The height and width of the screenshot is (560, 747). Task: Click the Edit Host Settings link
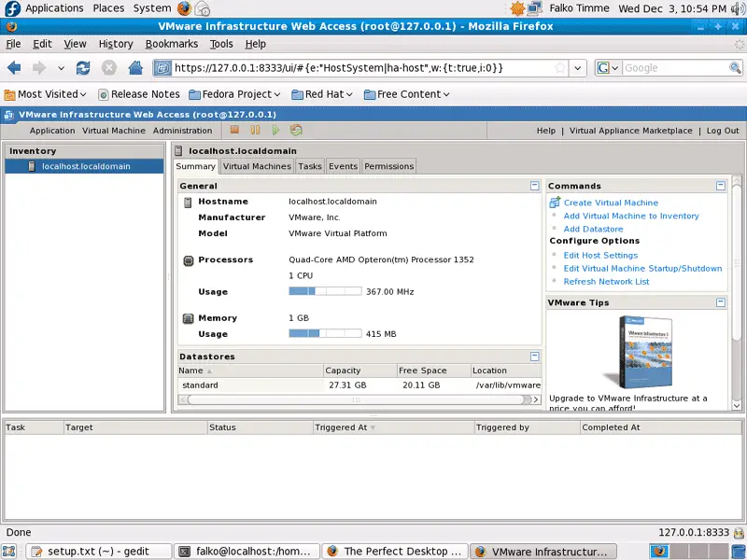coord(600,255)
